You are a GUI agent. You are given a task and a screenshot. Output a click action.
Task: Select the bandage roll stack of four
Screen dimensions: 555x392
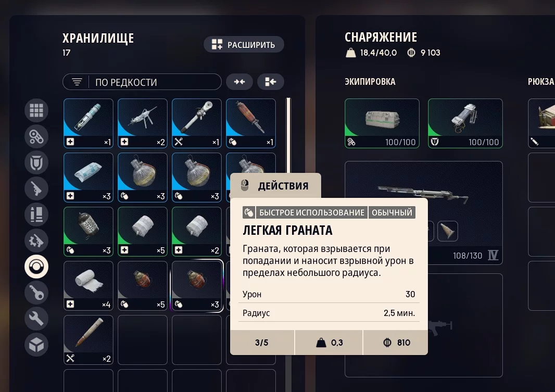(x=89, y=286)
